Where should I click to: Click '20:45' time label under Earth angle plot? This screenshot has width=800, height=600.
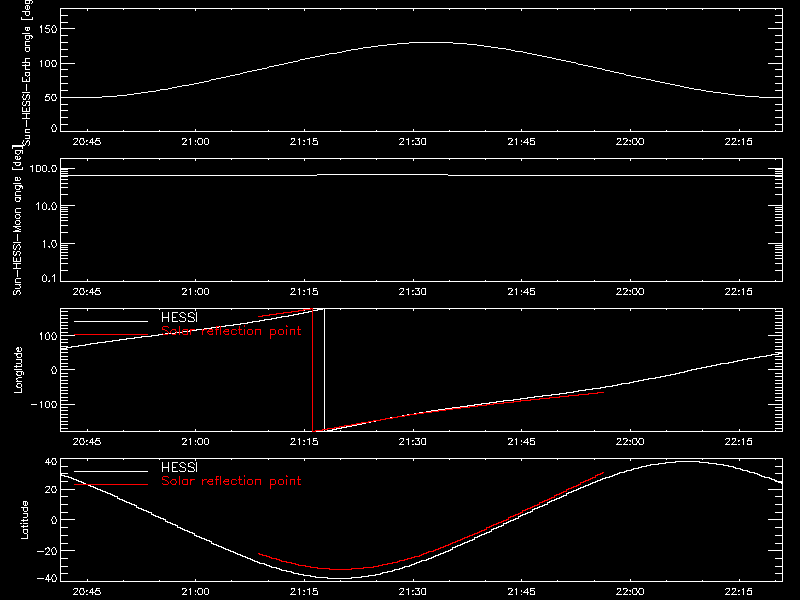point(87,142)
